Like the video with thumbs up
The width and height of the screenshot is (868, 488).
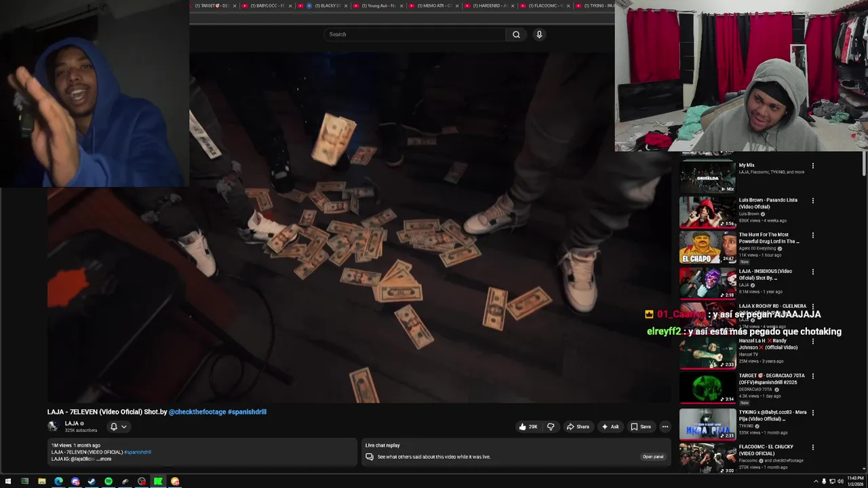click(528, 426)
